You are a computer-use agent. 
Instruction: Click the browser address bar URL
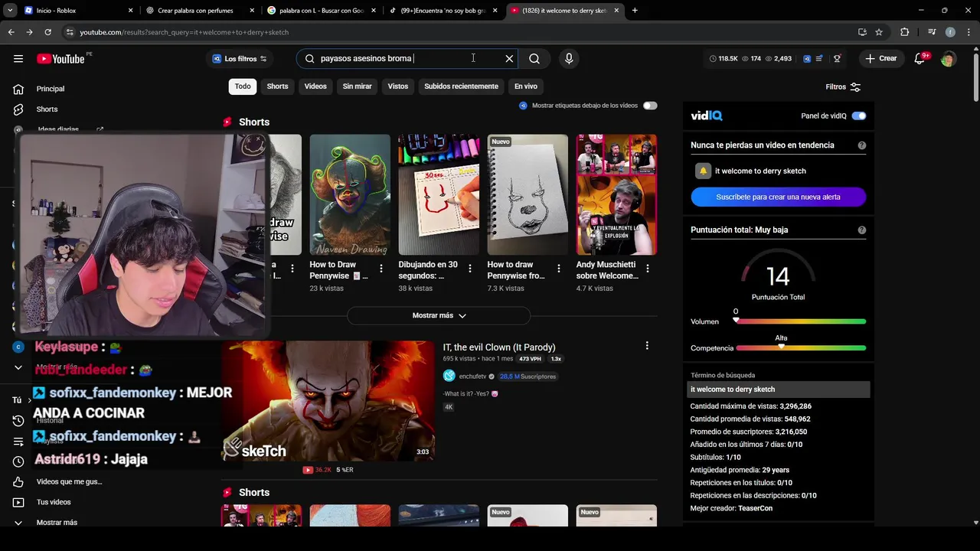click(x=184, y=32)
